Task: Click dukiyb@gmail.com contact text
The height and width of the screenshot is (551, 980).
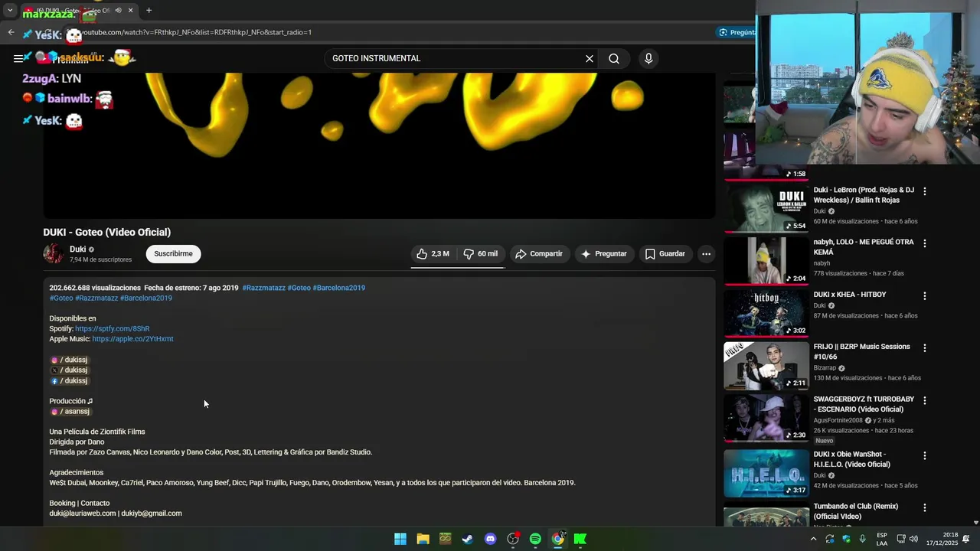Action: (x=152, y=514)
